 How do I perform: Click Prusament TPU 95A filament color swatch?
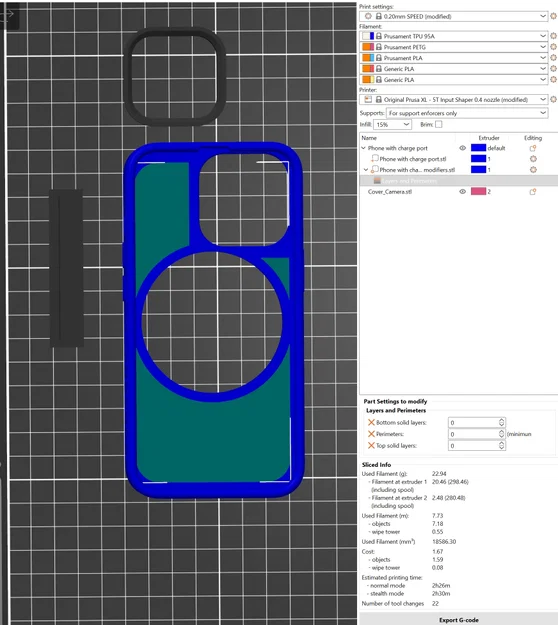pos(368,36)
